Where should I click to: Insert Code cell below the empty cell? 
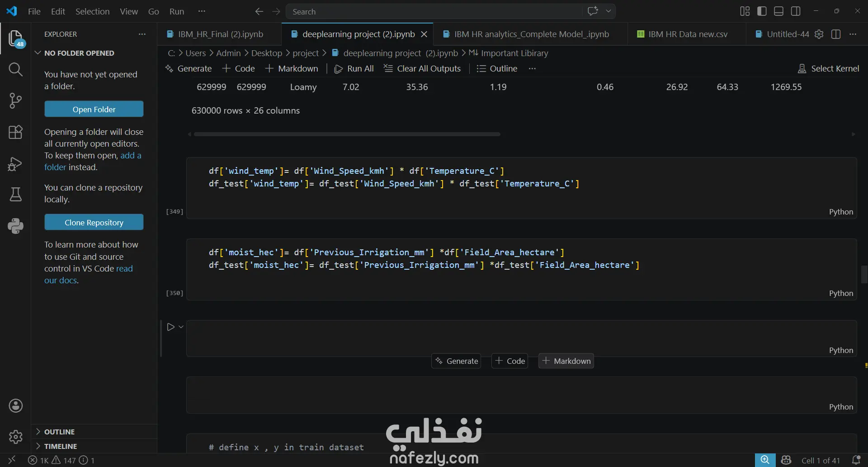tap(510, 361)
